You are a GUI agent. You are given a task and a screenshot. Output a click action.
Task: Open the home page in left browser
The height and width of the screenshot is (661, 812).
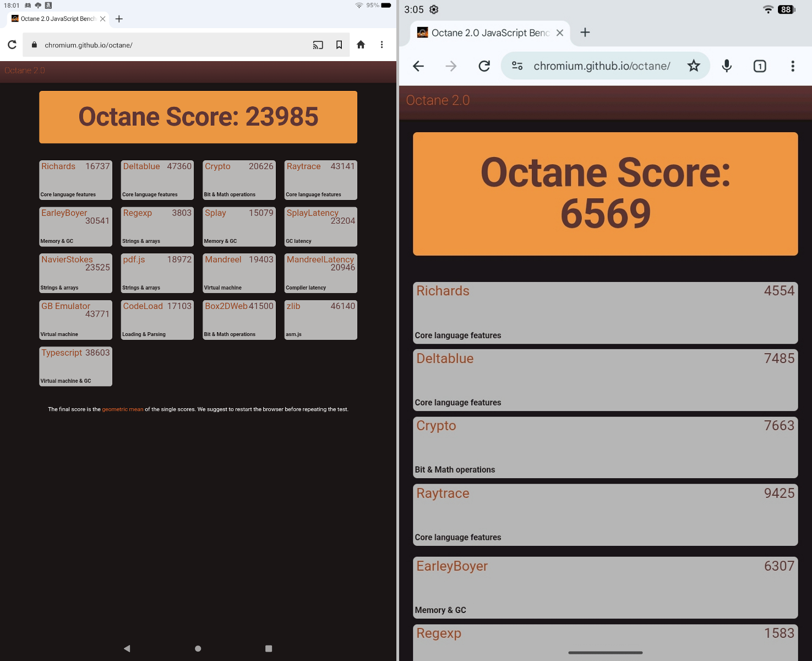coord(361,45)
